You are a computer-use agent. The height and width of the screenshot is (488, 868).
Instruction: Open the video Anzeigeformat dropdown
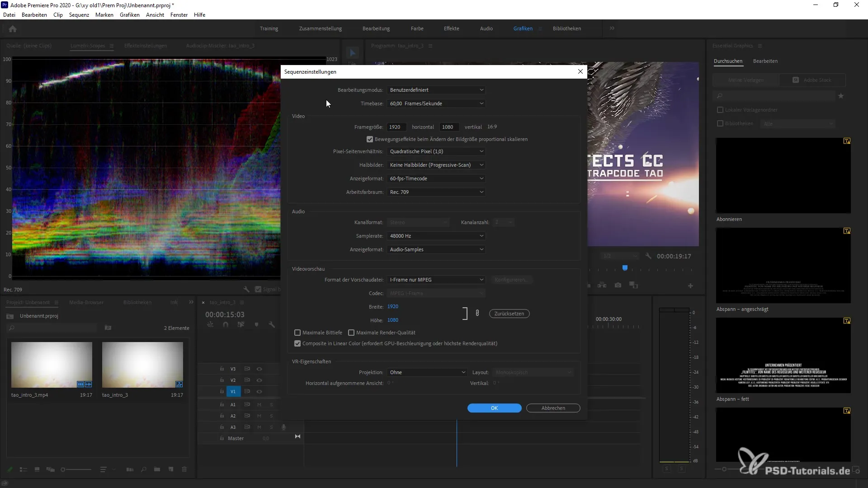(436, 178)
